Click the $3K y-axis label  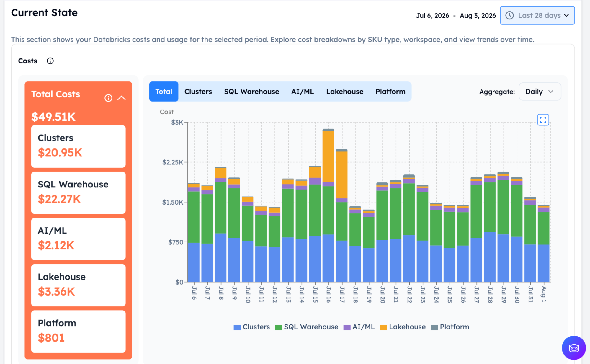click(177, 122)
